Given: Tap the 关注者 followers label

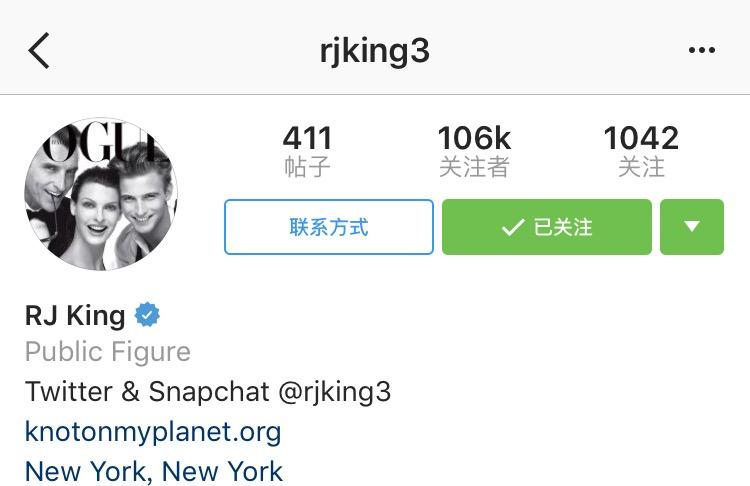Looking at the screenshot, I should (474, 167).
